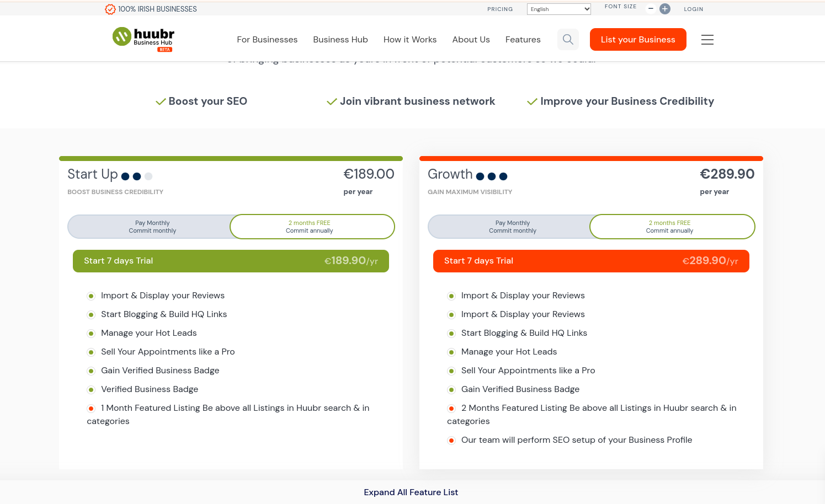The height and width of the screenshot is (504, 825).
Task: Select Features in navigation
Action: pos(523,40)
